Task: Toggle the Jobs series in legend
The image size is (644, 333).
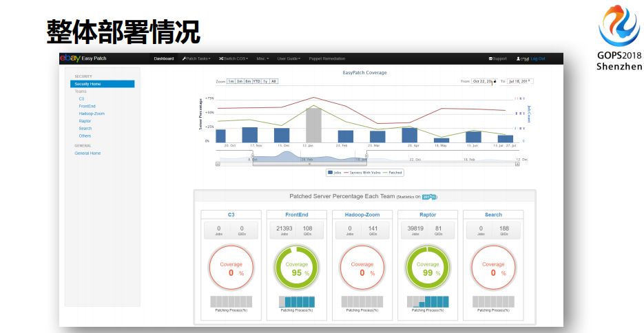Action: (x=334, y=173)
